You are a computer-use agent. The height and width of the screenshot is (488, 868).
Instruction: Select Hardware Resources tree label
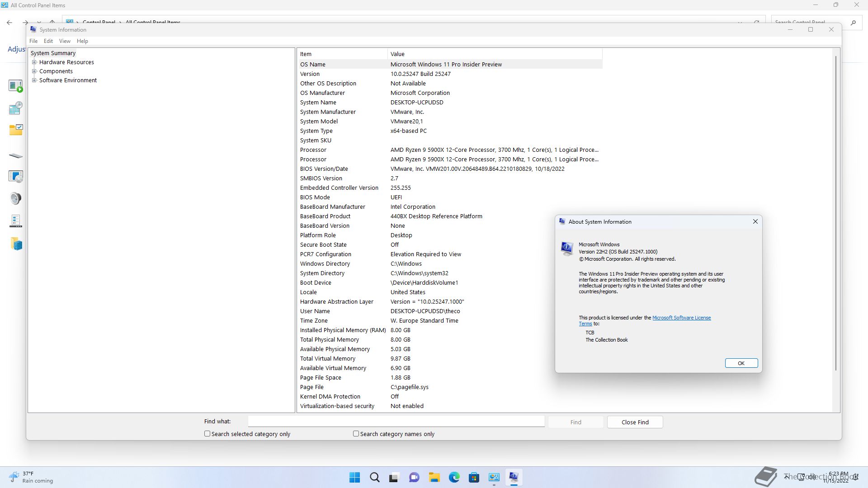(x=66, y=62)
